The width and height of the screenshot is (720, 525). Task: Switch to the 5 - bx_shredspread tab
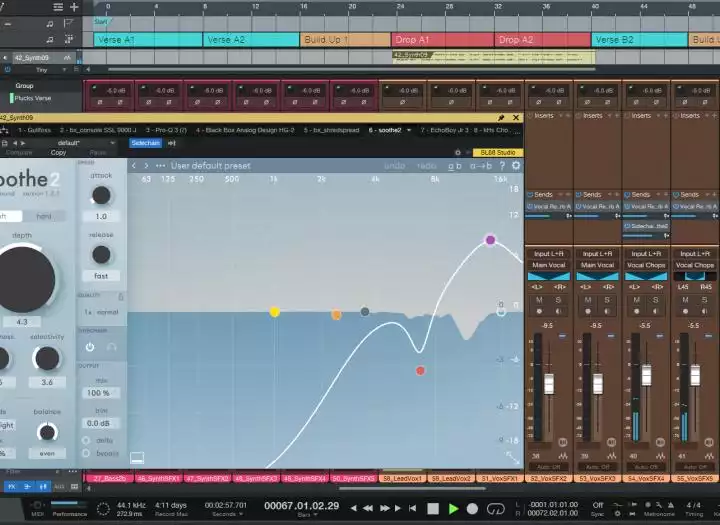pos(331,130)
